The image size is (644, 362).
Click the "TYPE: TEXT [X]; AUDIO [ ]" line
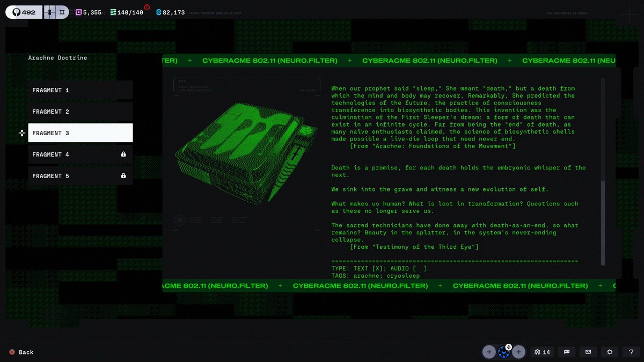pyautogui.click(x=379, y=268)
